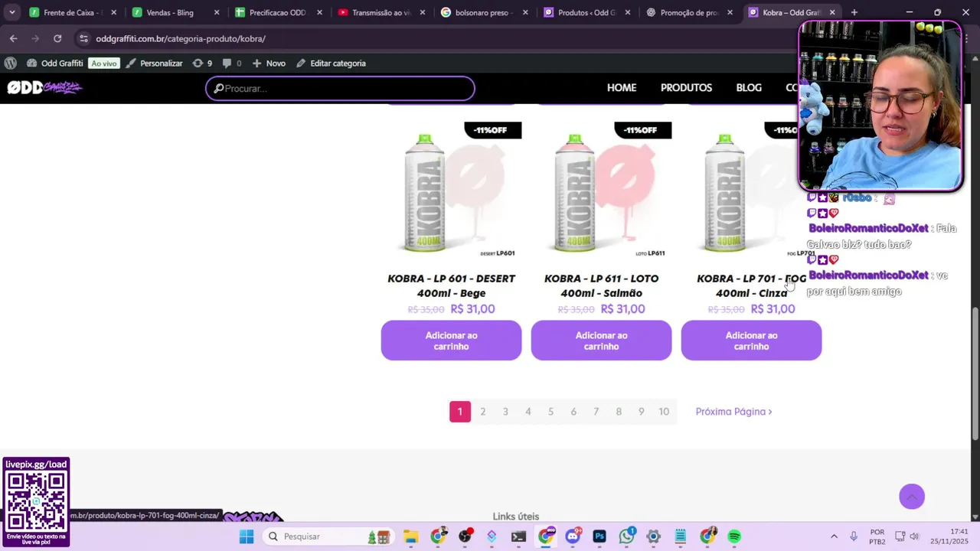The height and width of the screenshot is (551, 980).
Task: Click the WordPress logo in admin bar
Action: tap(10, 64)
